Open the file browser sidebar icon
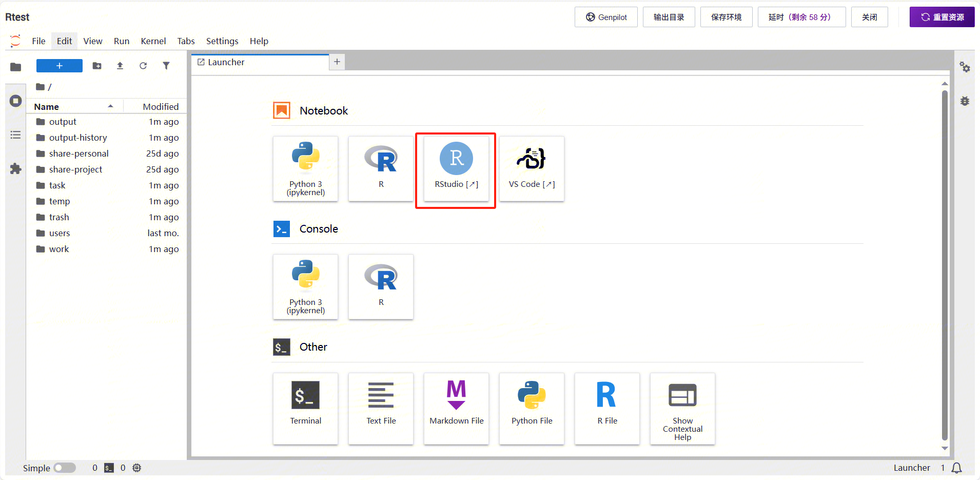Image resolution: width=980 pixels, height=480 pixels. [x=16, y=67]
